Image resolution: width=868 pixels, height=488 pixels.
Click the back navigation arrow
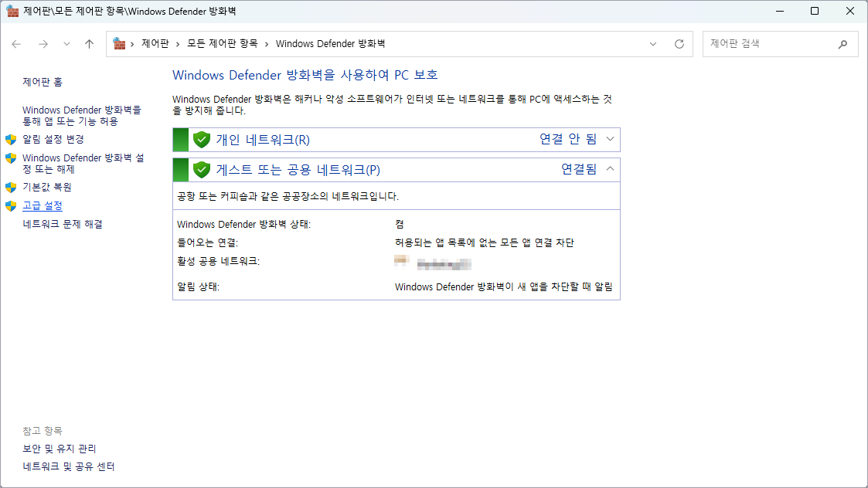16,44
